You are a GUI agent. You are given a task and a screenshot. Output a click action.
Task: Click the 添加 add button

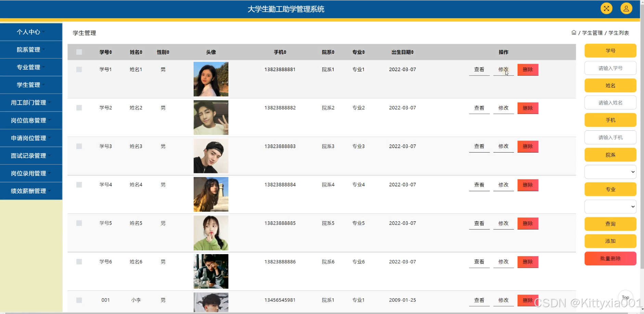point(610,241)
